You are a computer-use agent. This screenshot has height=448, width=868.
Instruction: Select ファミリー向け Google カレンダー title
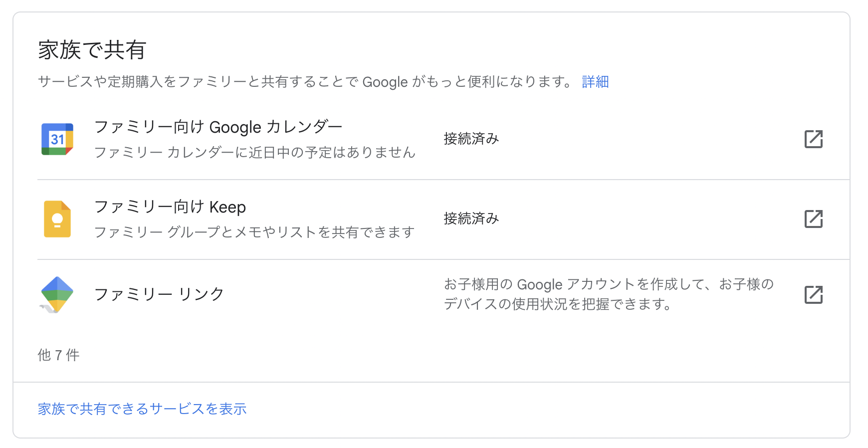[x=218, y=127]
